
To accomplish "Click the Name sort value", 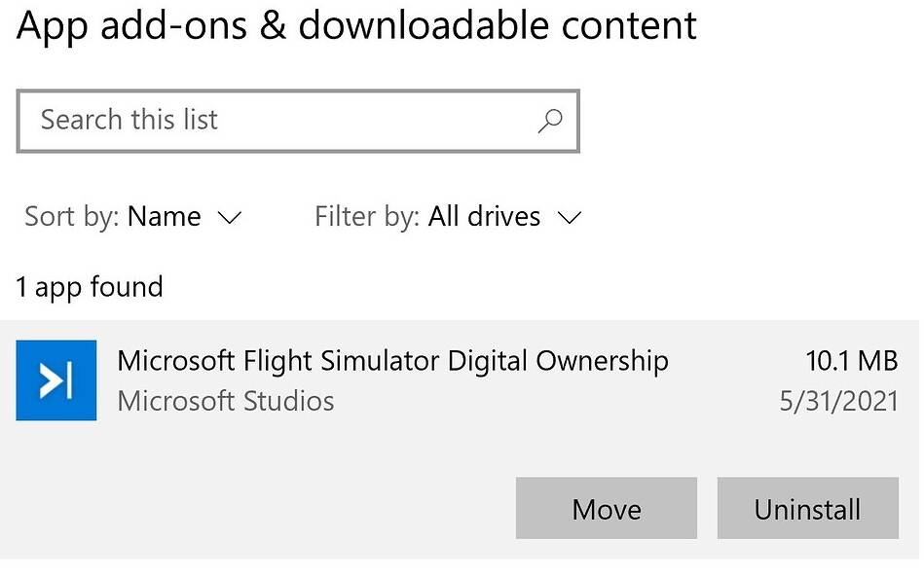I will 165,217.
